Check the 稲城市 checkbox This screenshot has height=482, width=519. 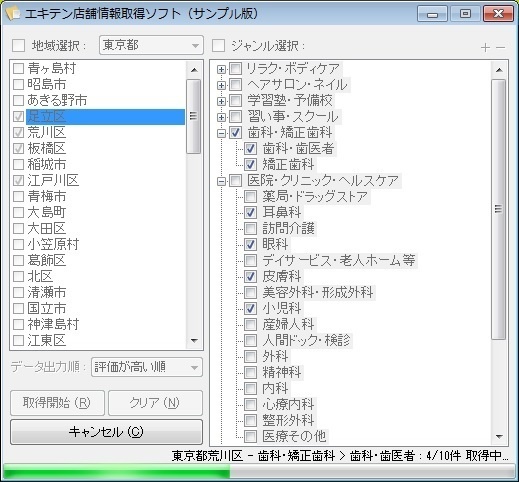(x=18, y=164)
